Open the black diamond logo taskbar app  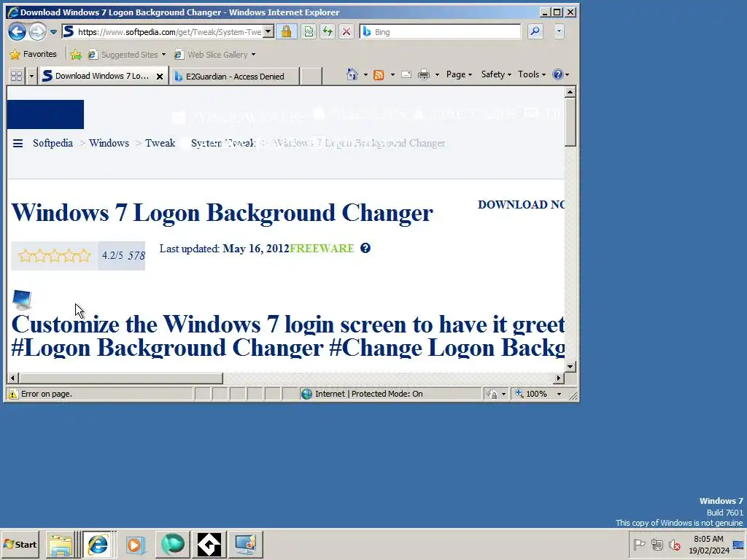(x=209, y=544)
